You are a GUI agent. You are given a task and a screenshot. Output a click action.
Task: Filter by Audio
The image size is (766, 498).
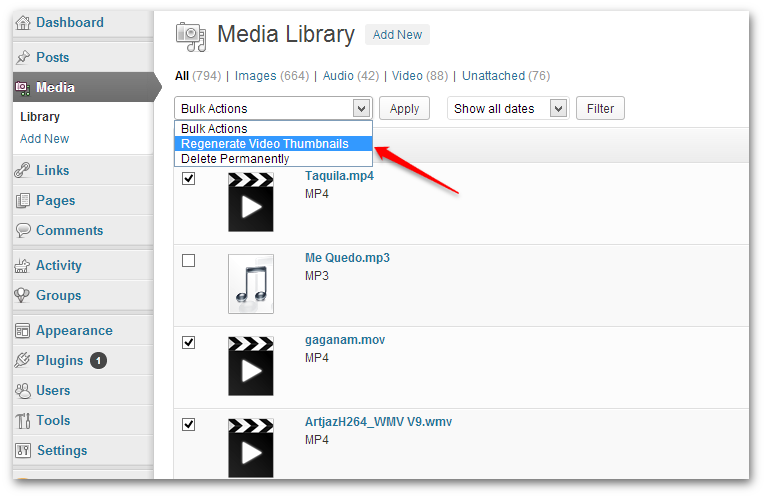point(338,76)
